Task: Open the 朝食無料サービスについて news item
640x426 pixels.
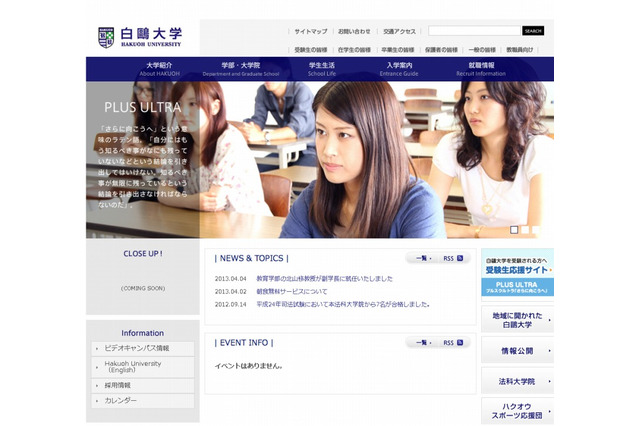Action: point(292,291)
